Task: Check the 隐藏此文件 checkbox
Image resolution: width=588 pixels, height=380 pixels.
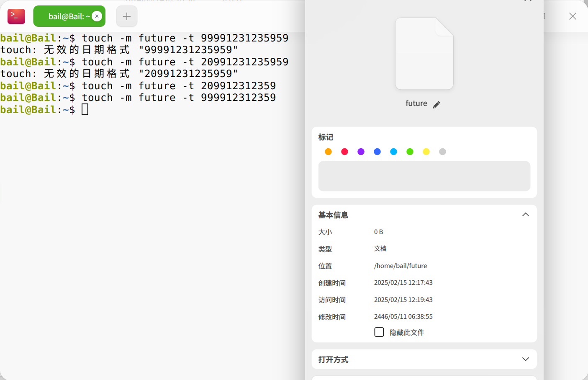Action: (379, 332)
